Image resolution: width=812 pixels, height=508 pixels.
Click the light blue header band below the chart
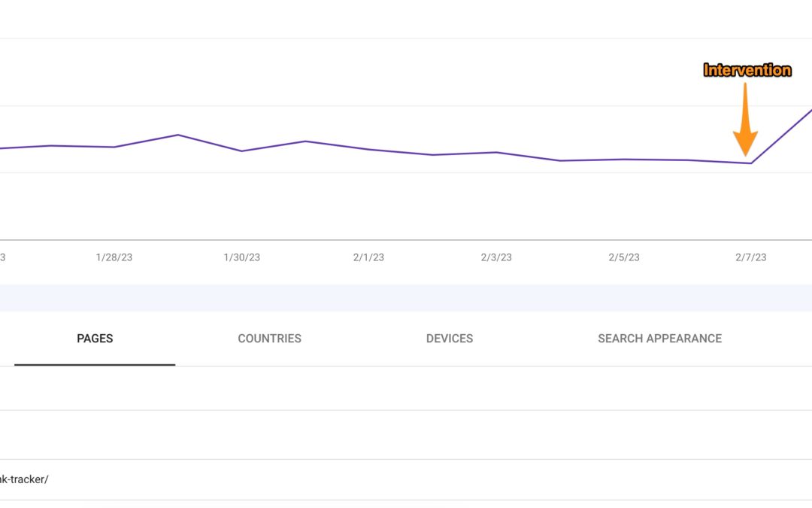click(x=406, y=297)
